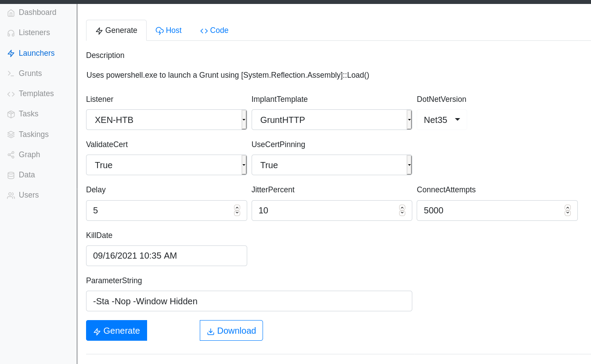The height and width of the screenshot is (364, 591).
Task: Decrease the Delay value with down arrow
Action: (x=237, y=213)
